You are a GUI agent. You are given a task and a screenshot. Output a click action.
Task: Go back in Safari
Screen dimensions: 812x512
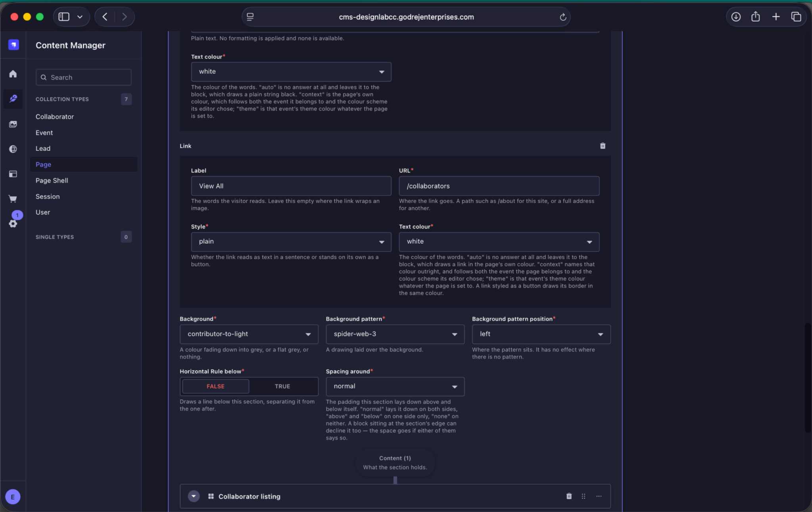(x=105, y=17)
